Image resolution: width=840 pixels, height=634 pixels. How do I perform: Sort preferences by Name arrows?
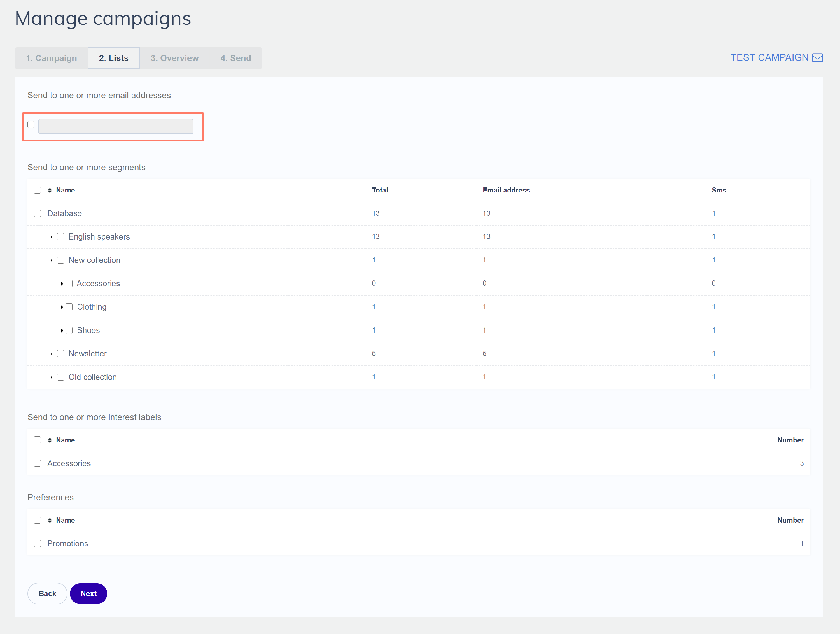click(x=50, y=521)
